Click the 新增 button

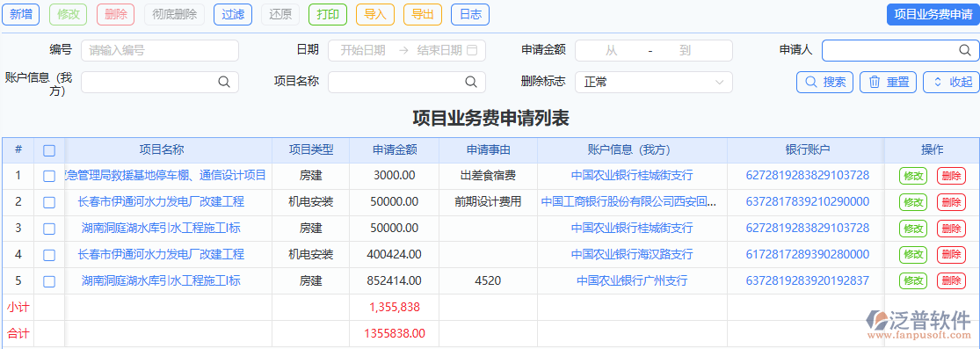[21, 14]
